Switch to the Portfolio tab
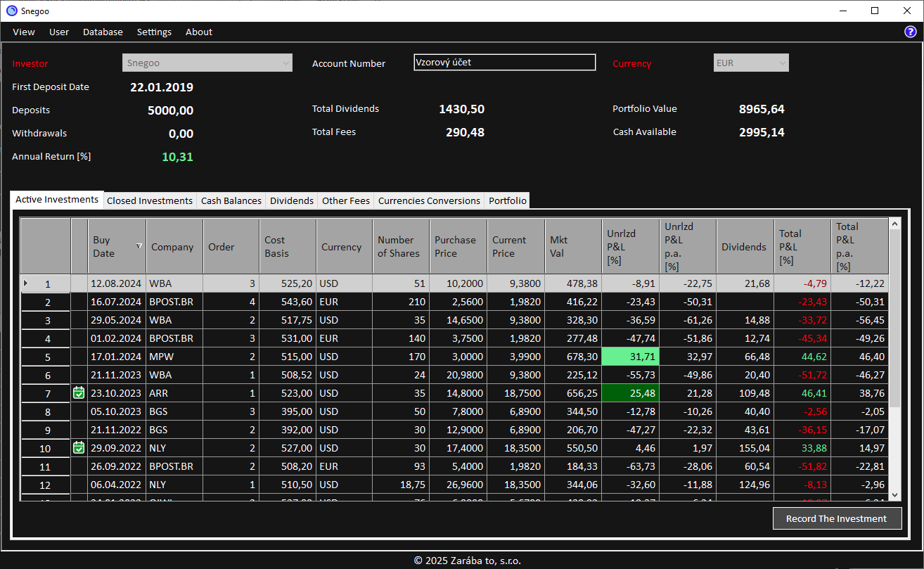Viewport: 924px width, 569px height. tap(508, 201)
